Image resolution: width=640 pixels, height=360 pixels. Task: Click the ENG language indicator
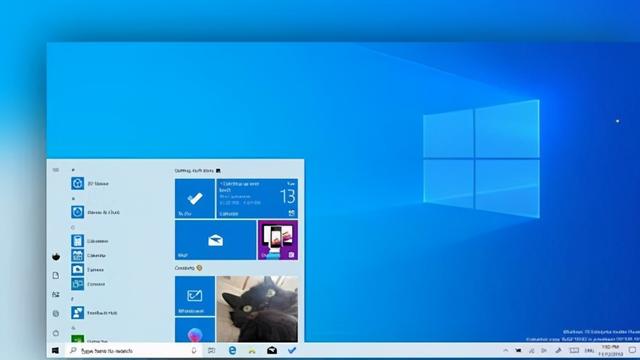pyautogui.click(x=589, y=351)
